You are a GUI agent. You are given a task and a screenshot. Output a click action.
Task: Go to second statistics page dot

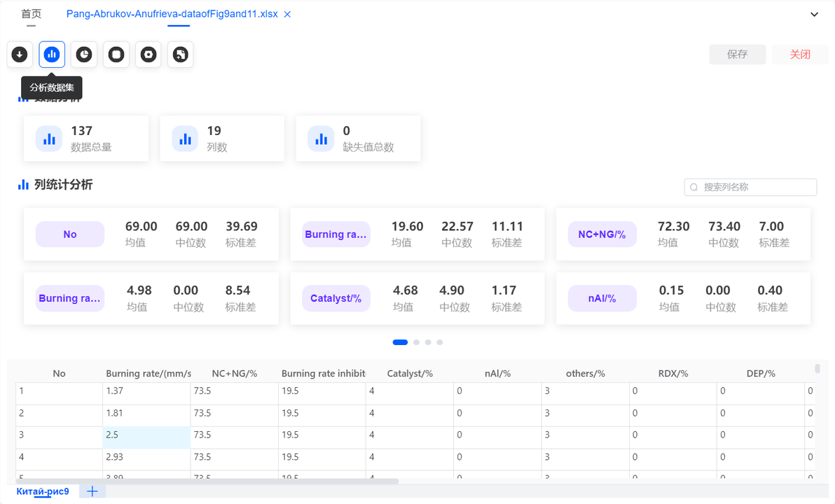[416, 342]
